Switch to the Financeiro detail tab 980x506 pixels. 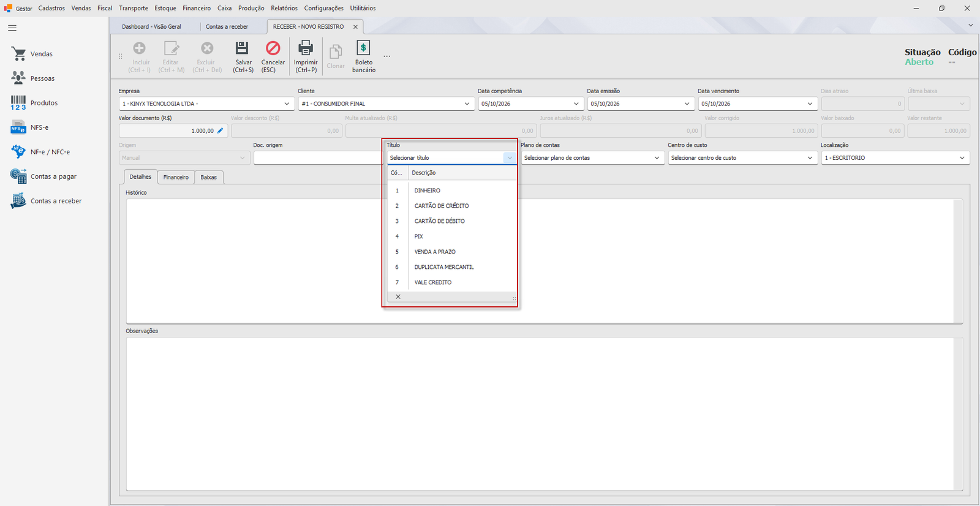(x=176, y=177)
